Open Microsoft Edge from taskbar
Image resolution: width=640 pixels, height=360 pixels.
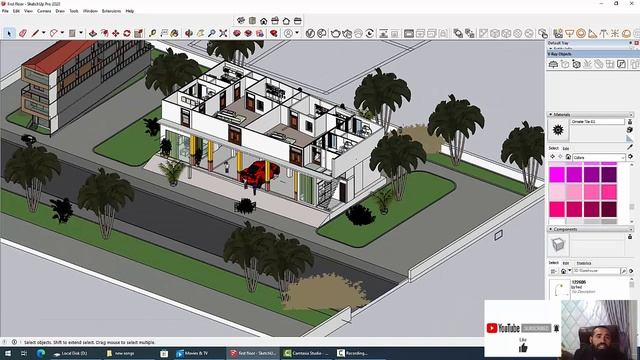coord(41,353)
